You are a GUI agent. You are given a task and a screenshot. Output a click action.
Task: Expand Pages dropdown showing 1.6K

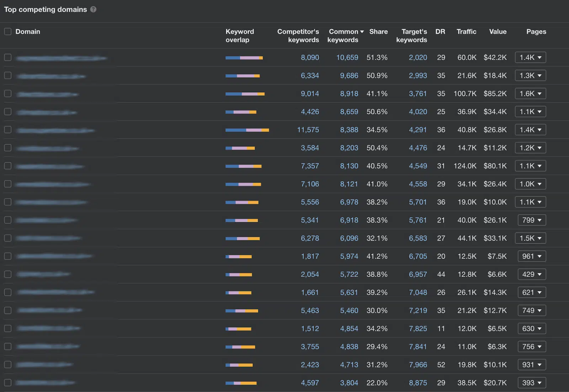(530, 94)
